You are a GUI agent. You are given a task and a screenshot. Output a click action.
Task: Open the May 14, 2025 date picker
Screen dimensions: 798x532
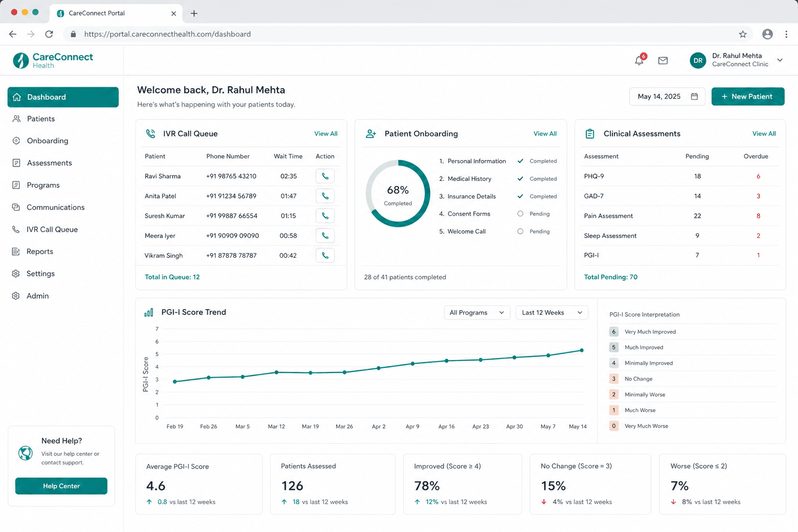667,97
